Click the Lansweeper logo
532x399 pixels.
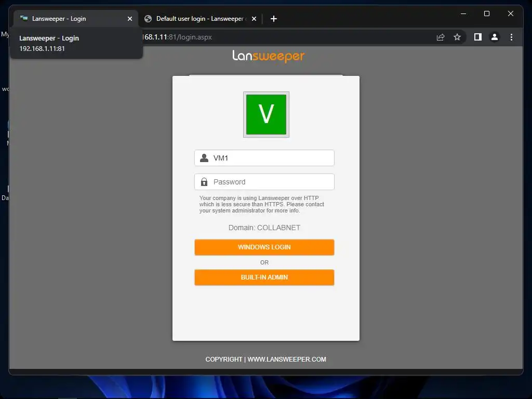(269, 56)
